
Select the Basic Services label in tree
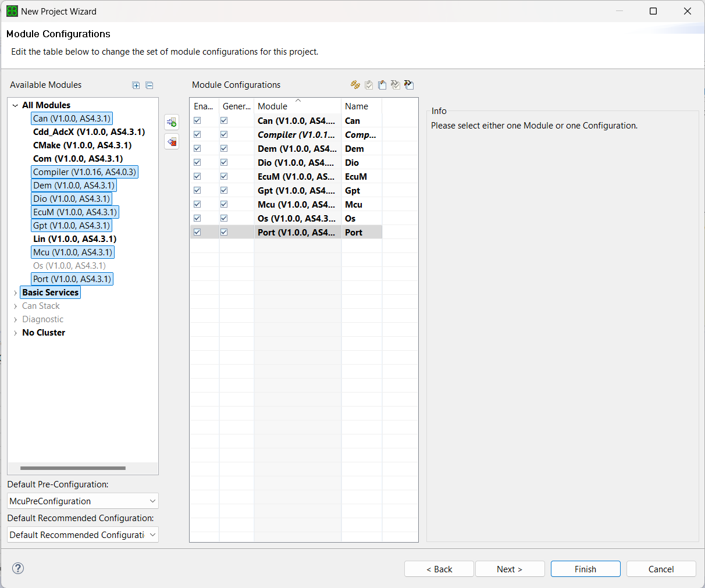point(51,293)
